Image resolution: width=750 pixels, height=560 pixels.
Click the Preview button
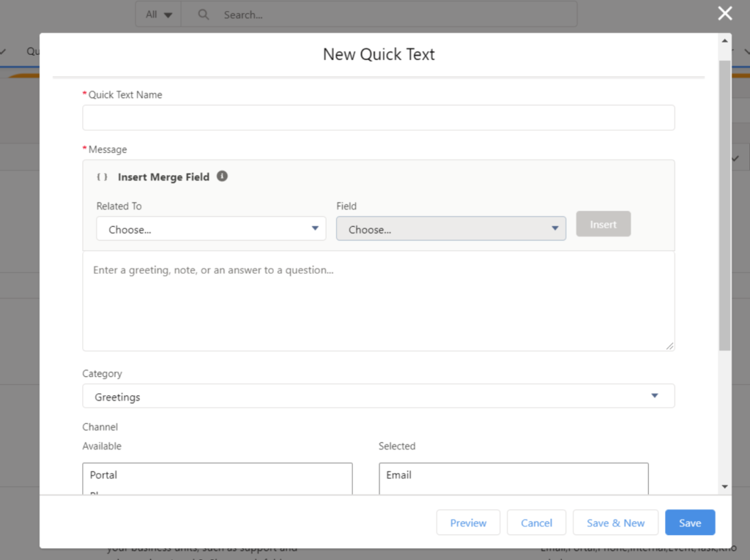tap(468, 522)
